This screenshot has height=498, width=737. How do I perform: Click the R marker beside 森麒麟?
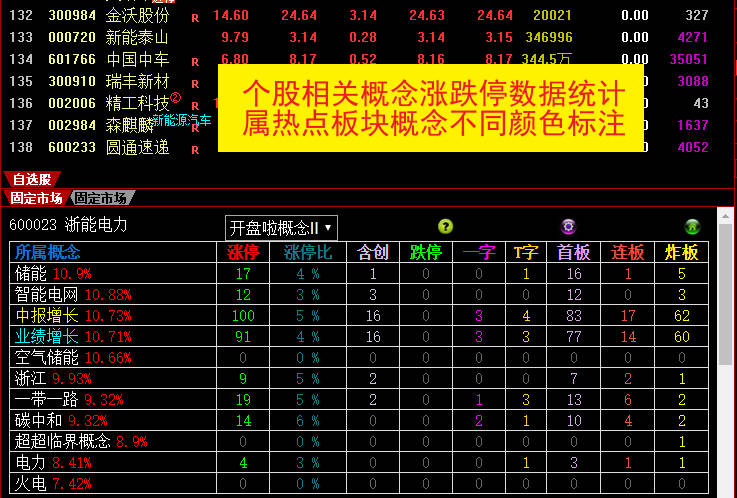195,127
